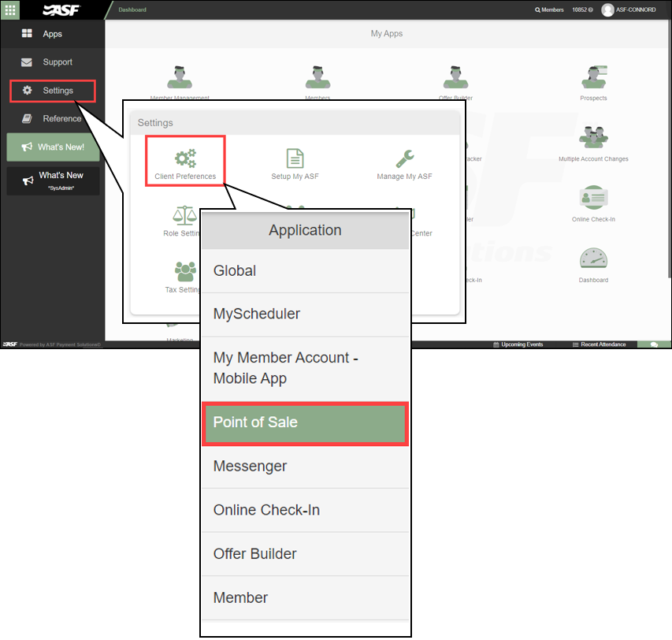The image size is (672, 640).
Task: Select My Member Account - Mobile App
Action: click(x=305, y=368)
